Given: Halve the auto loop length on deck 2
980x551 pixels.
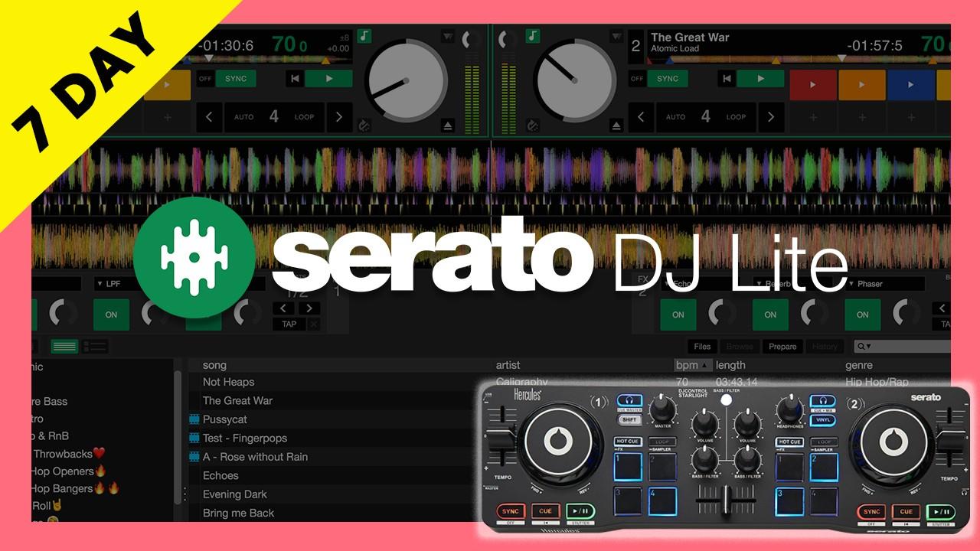Looking at the screenshot, I should point(641,117).
